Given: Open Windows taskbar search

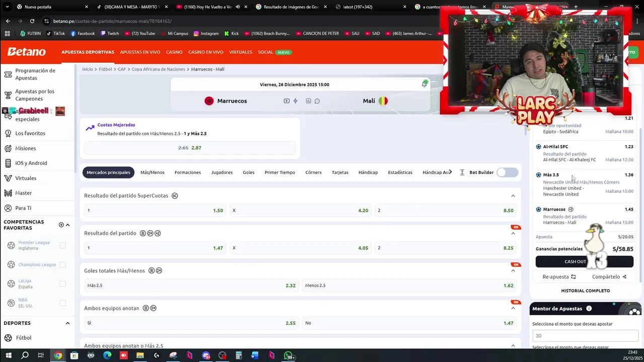Looking at the screenshot, I should click(25, 356).
